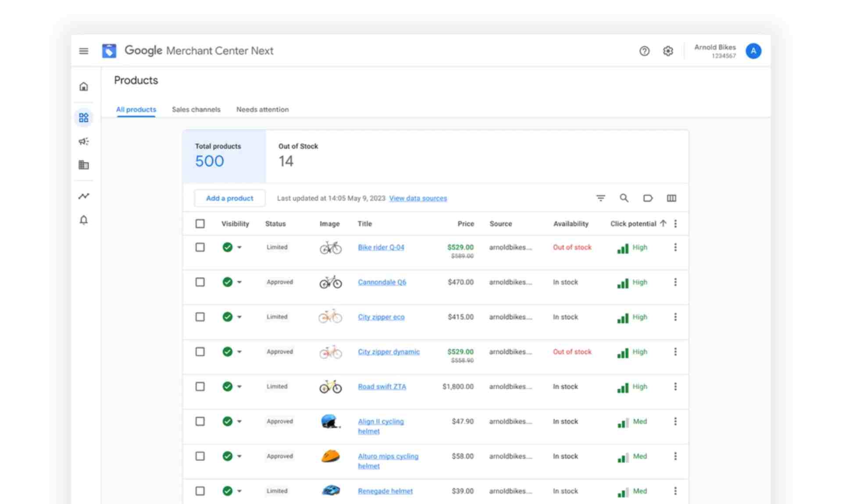Click the Alturo mips orange helmet thumbnail
Screen dimensions: 842x504
(x=330, y=456)
